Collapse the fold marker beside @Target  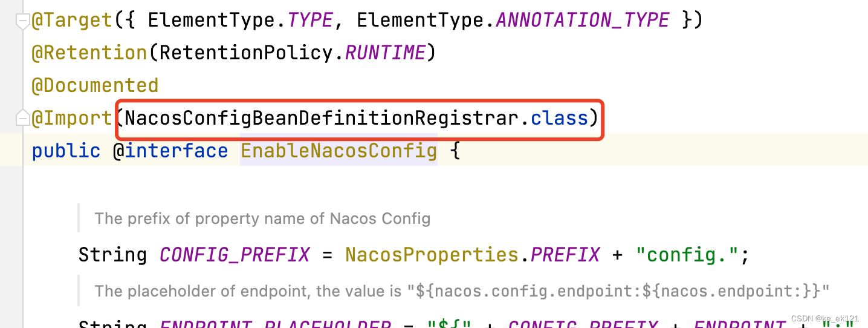23,22
